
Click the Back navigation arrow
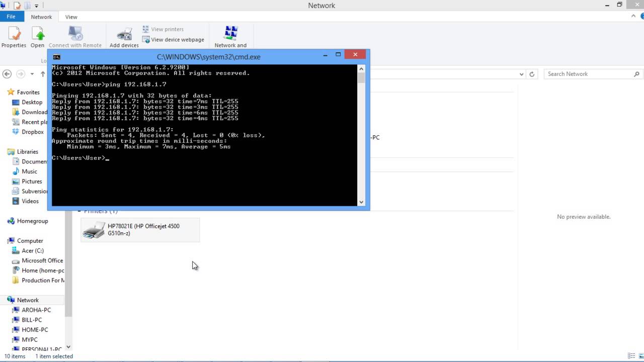(7, 74)
